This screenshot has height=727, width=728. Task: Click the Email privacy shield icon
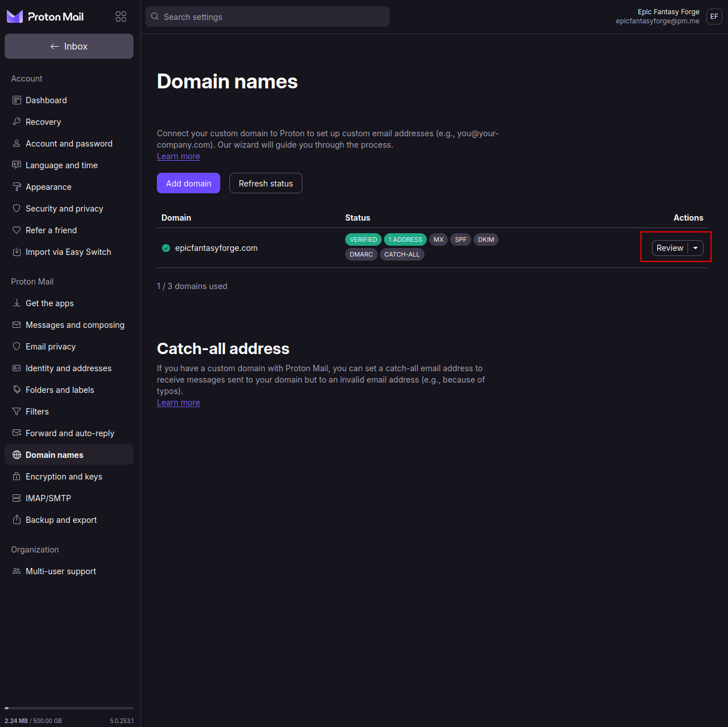pyautogui.click(x=17, y=347)
